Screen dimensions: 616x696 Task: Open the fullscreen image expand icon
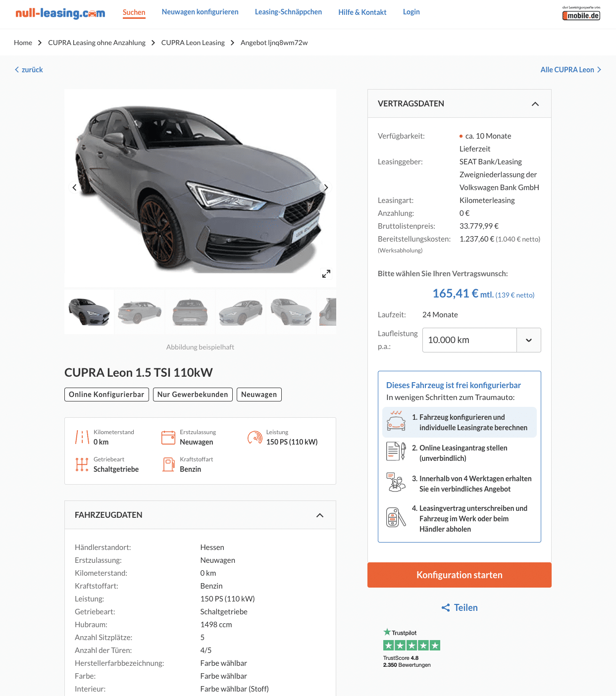click(326, 274)
